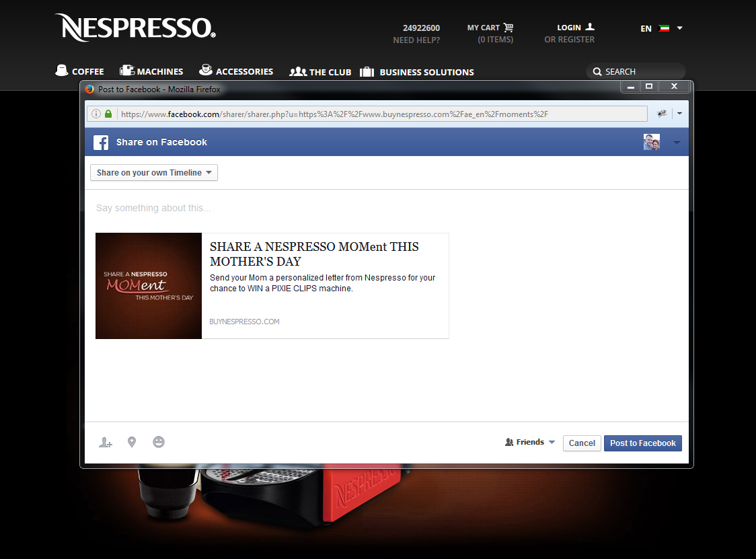Click the add location pin icon
Viewport: 756px width, 559px height.
132,442
